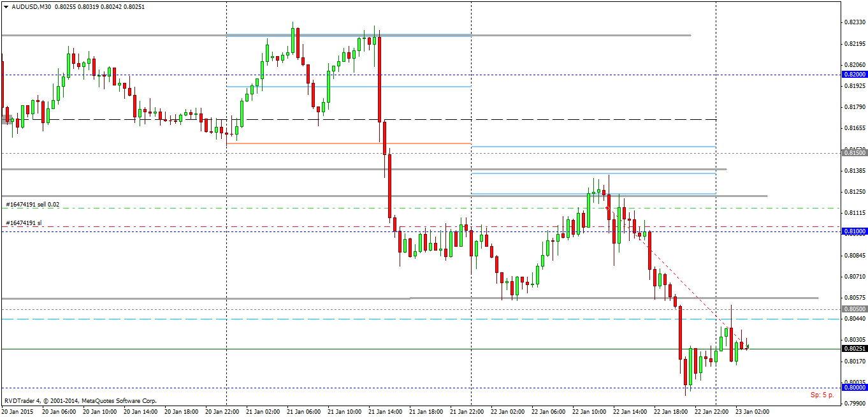Click the 0.81000 price level marker

(855, 231)
